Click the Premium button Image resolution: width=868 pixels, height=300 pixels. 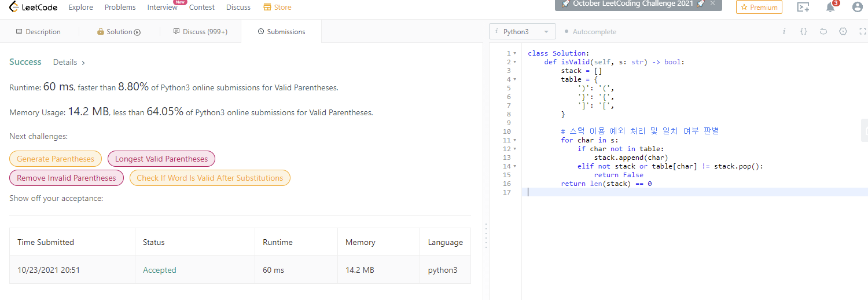tap(759, 8)
